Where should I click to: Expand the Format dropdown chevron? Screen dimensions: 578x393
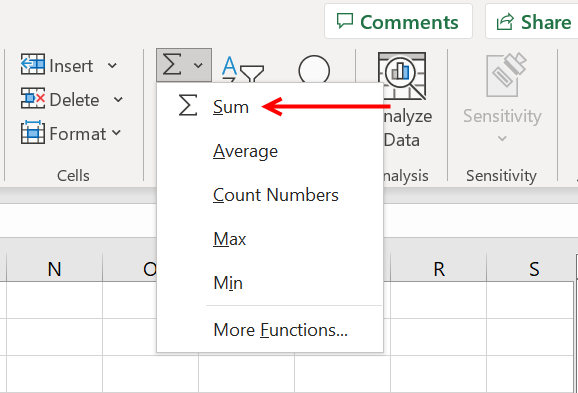tap(116, 132)
